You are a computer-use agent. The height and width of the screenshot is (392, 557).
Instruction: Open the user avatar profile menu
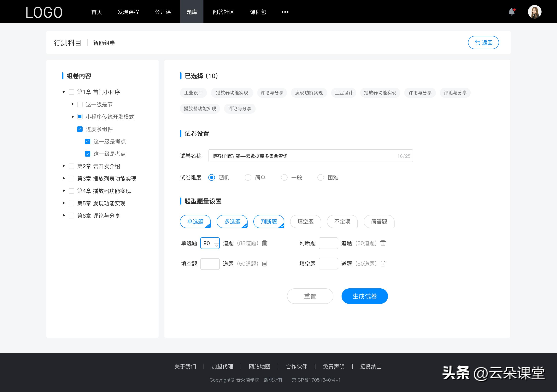click(x=535, y=11)
